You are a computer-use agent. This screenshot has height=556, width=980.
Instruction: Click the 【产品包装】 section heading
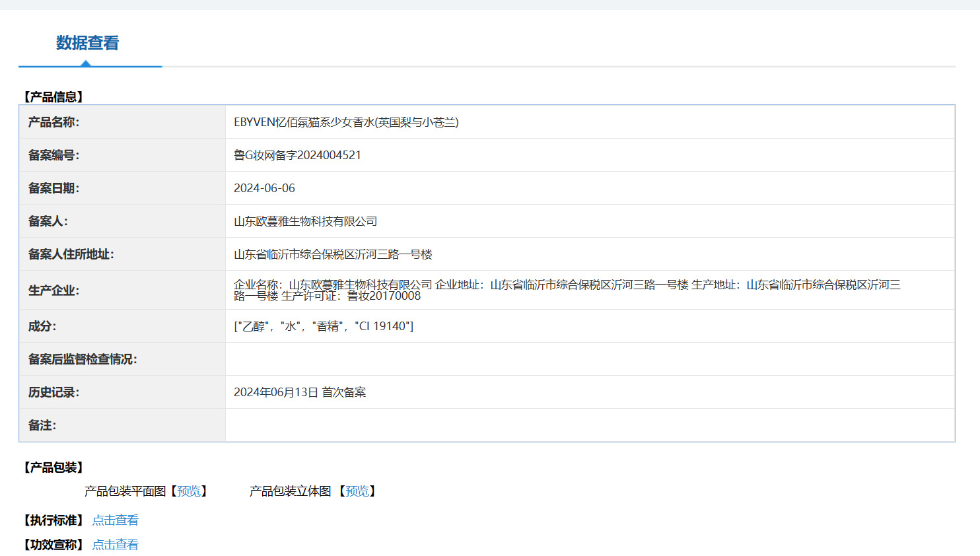[x=53, y=468]
